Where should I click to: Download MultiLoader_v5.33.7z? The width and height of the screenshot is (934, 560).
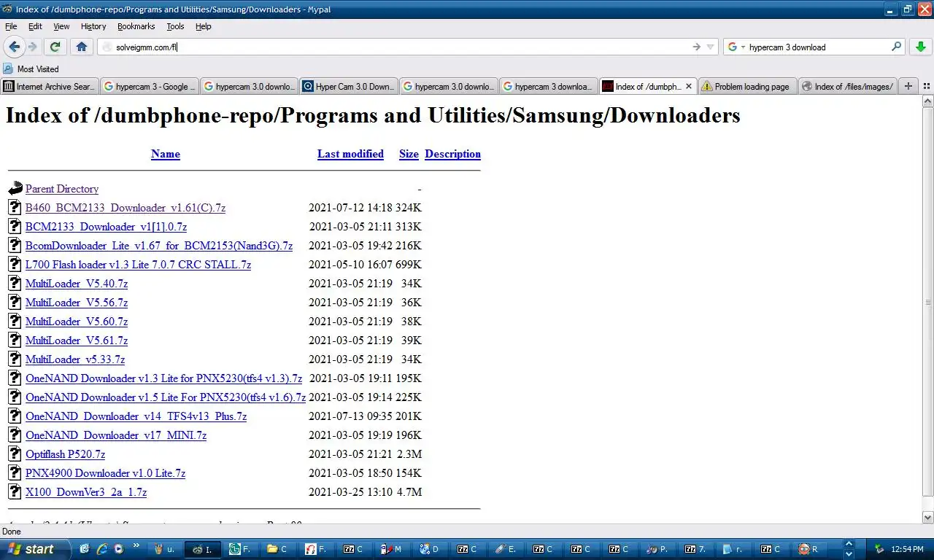pos(75,359)
